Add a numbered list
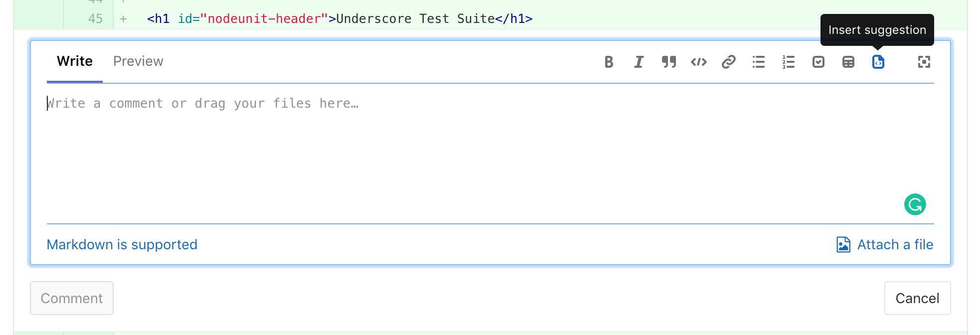This screenshot has height=335, width=980. click(x=788, y=62)
